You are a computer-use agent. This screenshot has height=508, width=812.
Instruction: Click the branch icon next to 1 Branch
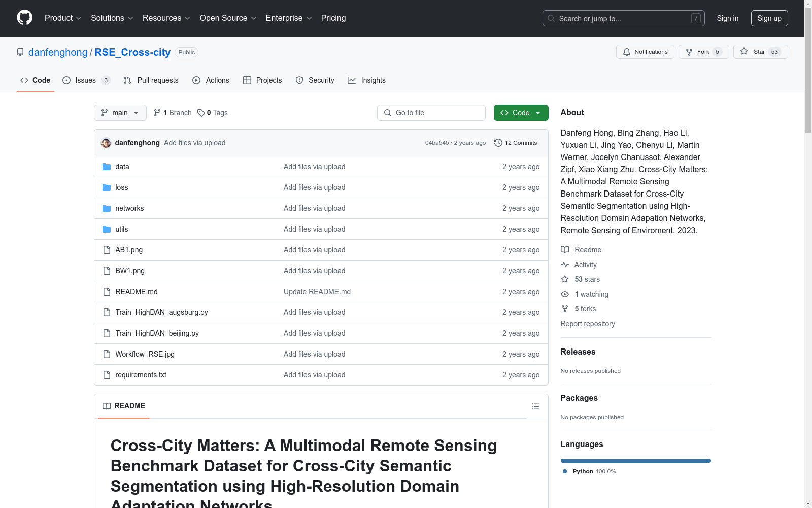(x=157, y=113)
